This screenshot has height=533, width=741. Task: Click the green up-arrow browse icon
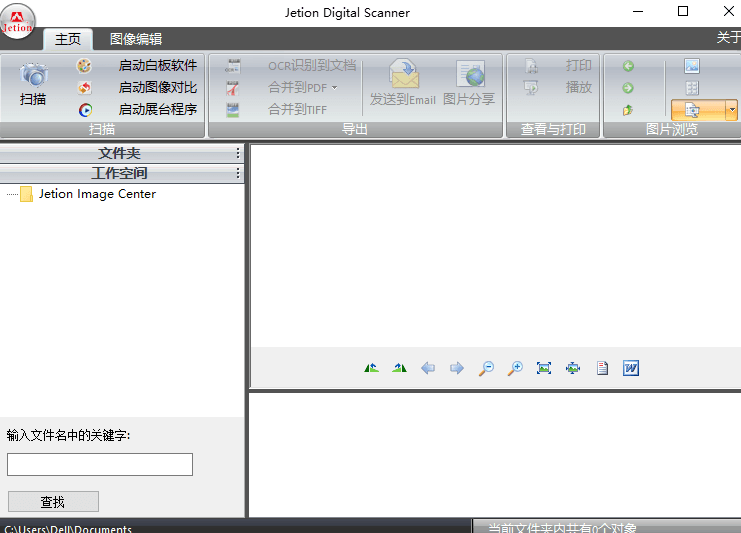[628, 110]
